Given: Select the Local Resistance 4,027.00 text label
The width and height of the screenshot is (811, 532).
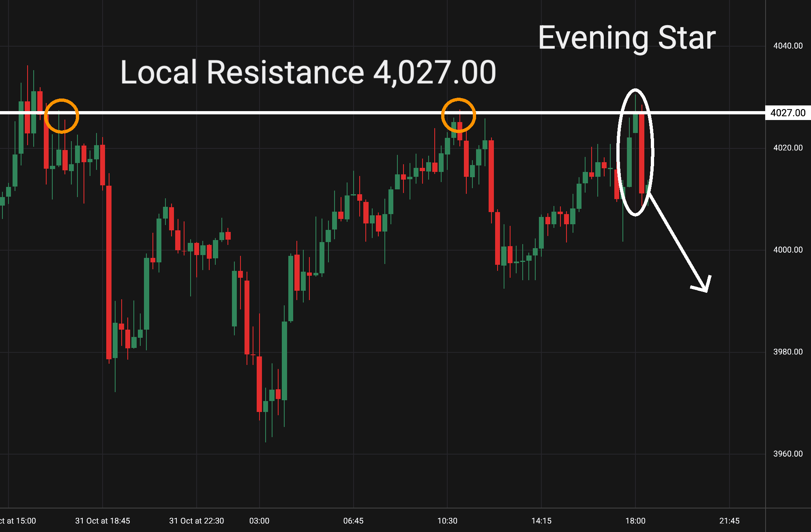Looking at the screenshot, I should (308, 72).
